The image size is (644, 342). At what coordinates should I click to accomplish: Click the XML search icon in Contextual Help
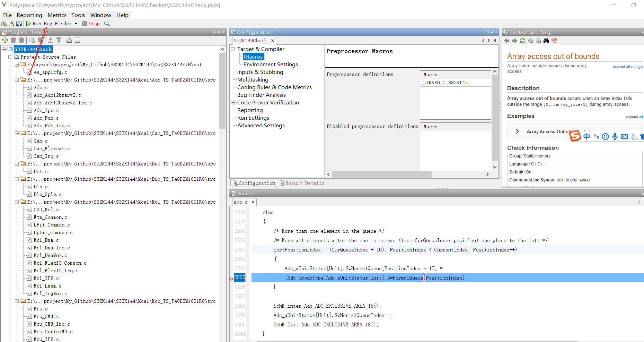[554, 41]
